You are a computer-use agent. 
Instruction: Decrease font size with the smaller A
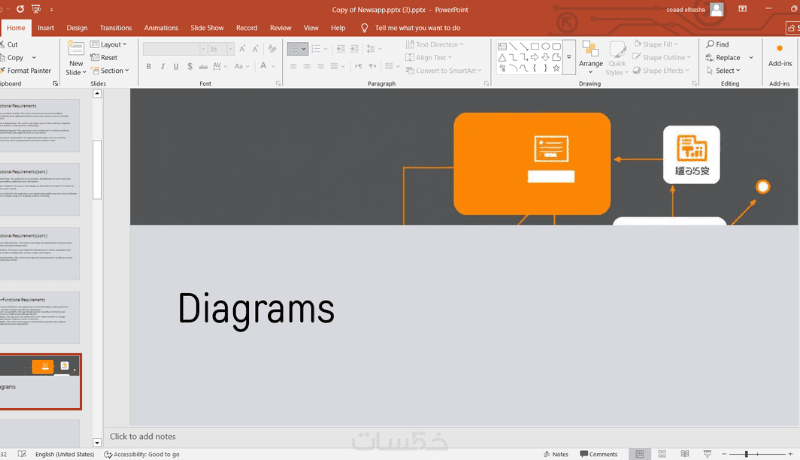pos(255,49)
